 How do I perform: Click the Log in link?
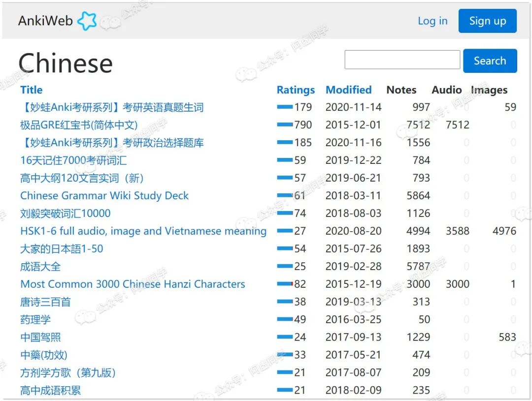(x=432, y=21)
